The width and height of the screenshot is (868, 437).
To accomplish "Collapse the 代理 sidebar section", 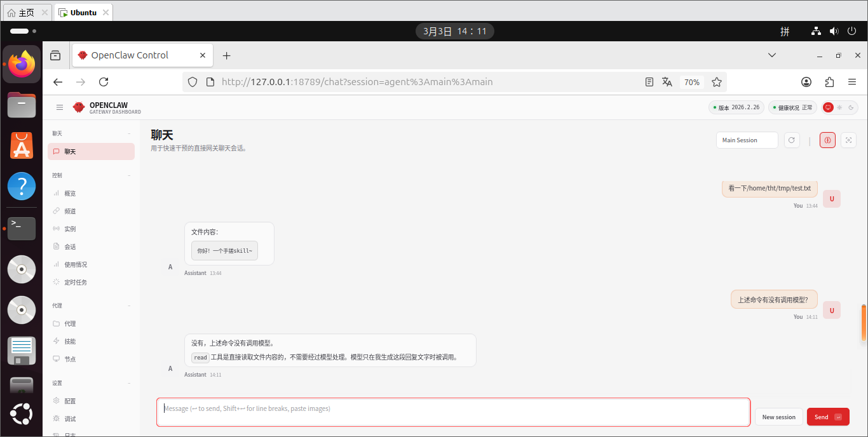I will [x=130, y=306].
